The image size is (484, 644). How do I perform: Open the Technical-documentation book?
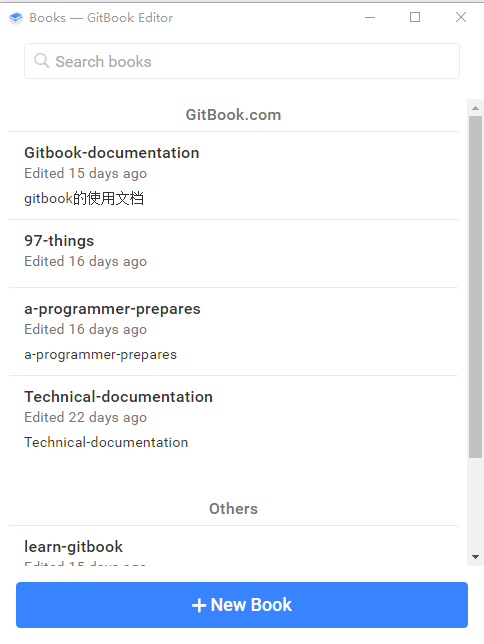[233, 420]
